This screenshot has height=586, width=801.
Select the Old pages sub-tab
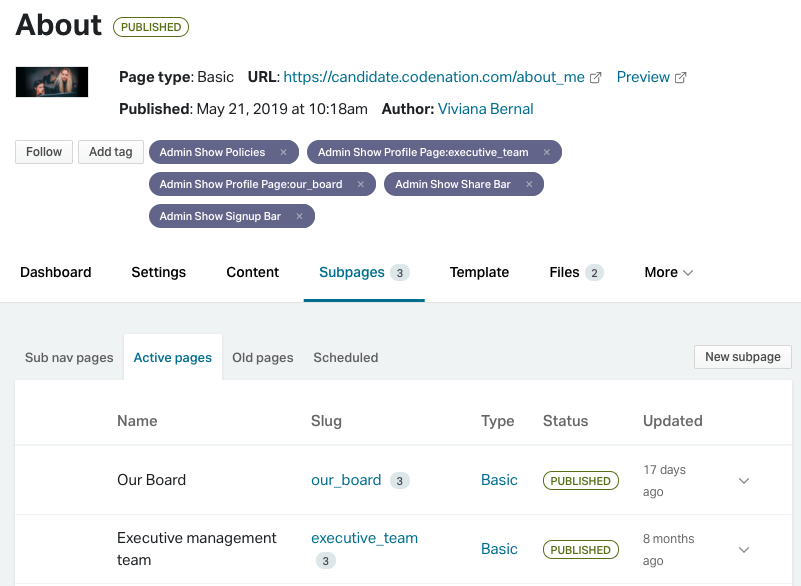coord(263,358)
